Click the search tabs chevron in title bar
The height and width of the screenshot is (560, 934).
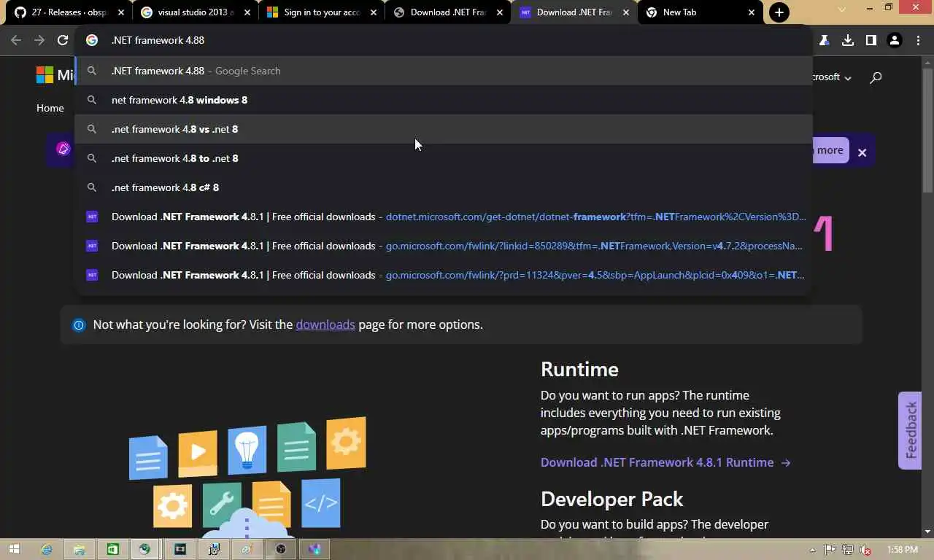coord(841,9)
